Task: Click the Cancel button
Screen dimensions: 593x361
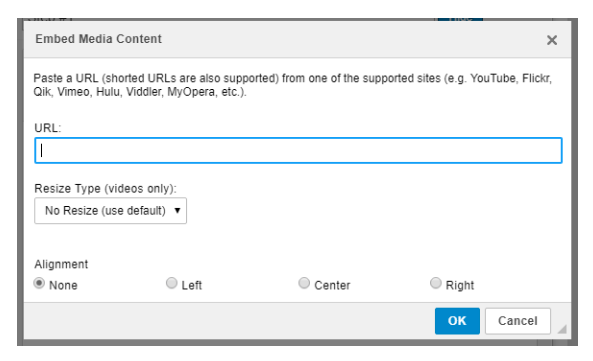Action: click(518, 321)
